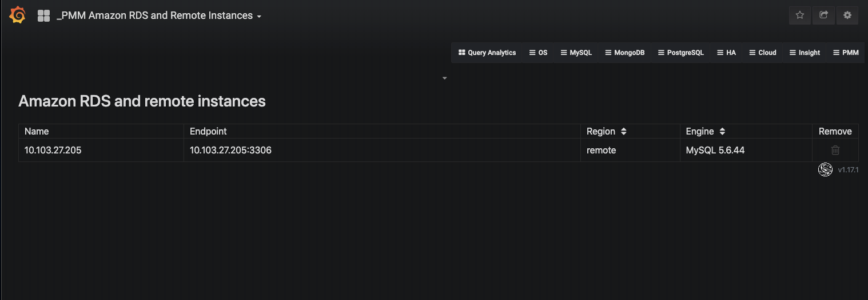The height and width of the screenshot is (300, 868).
Task: Remove the 10.103.27.205 instance with trash icon
Action: click(835, 150)
